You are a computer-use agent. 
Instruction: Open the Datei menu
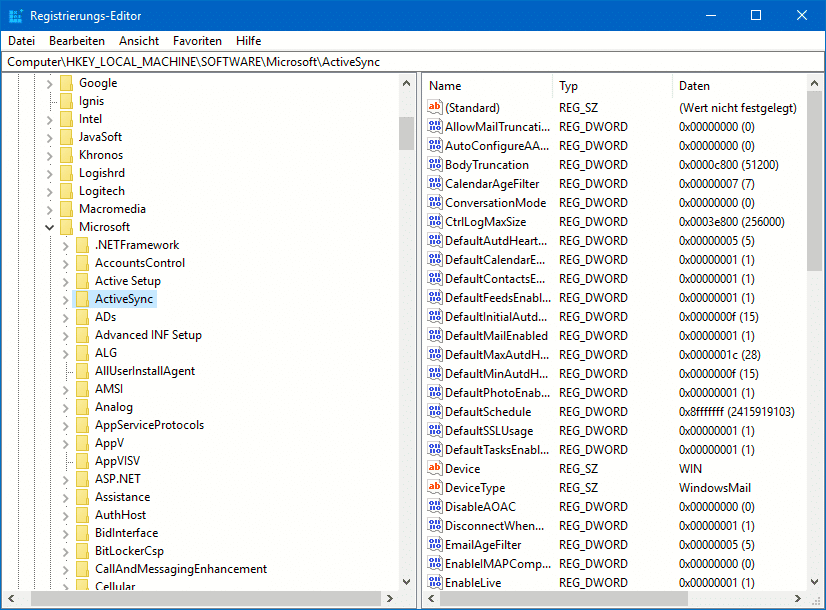22,41
